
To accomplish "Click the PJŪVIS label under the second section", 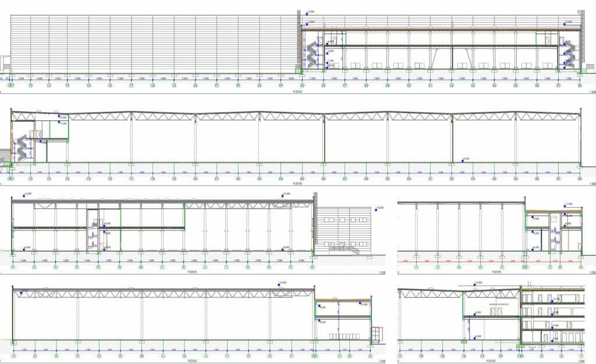I will point(297,183).
